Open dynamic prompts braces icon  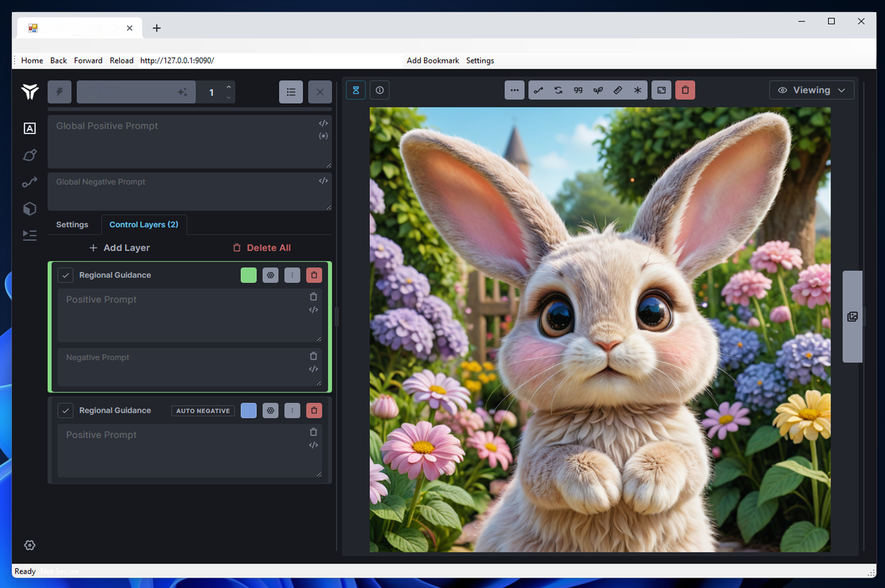323,136
